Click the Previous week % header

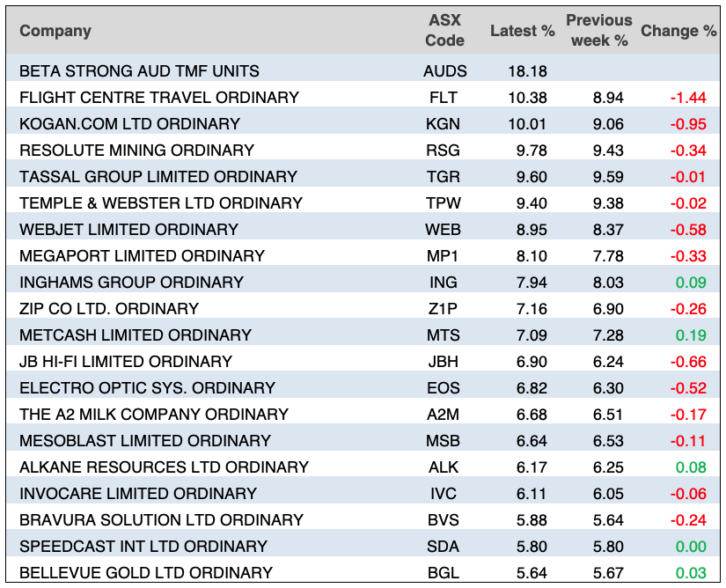click(x=598, y=31)
